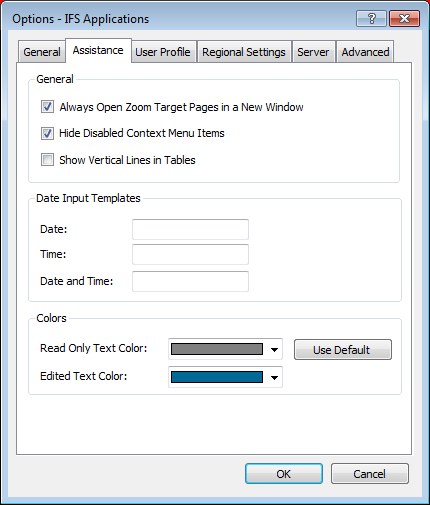The width and height of the screenshot is (430, 505).
Task: Click the gray read-only color swatch
Action: 217,349
